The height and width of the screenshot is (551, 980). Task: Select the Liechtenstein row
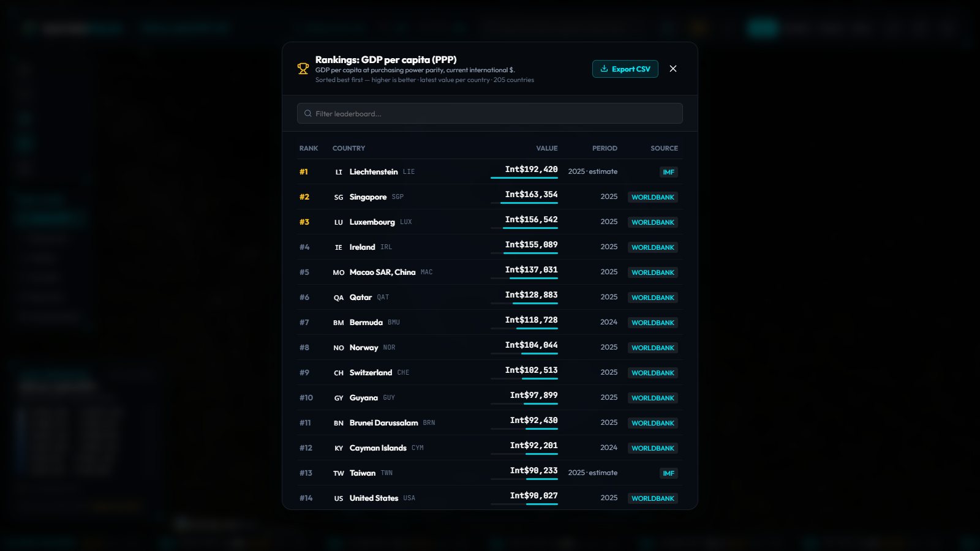[490, 172]
